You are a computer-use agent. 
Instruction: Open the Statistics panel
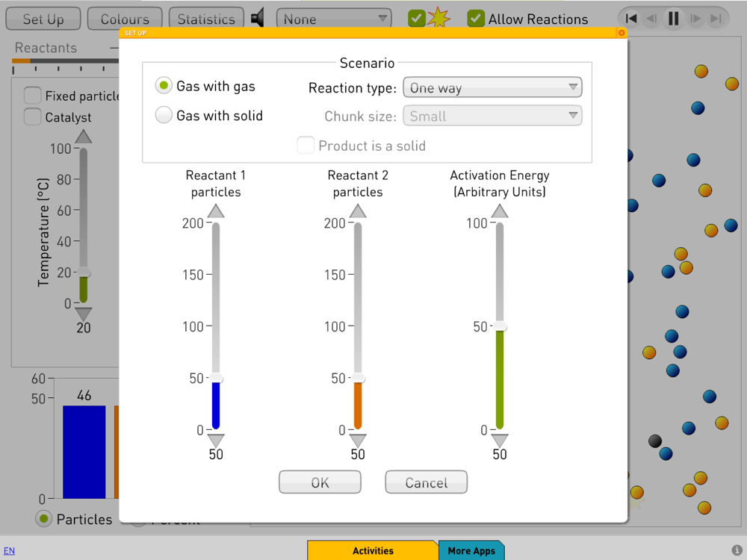point(206,19)
